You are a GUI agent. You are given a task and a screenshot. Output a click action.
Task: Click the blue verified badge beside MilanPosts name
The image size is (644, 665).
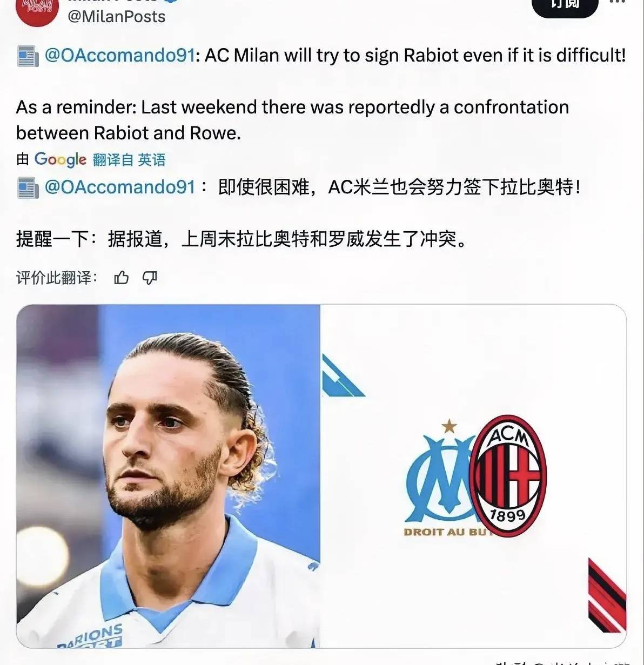(x=174, y=2)
